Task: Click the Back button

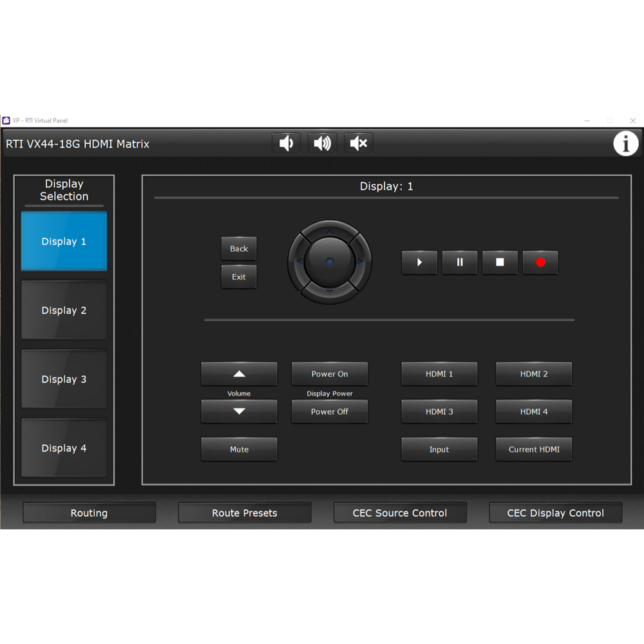Action: [x=239, y=249]
